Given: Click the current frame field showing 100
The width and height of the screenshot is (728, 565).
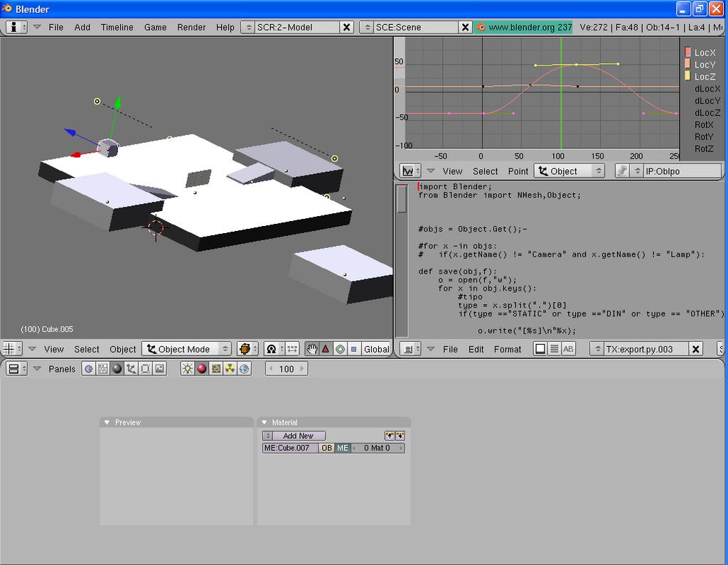Looking at the screenshot, I should click(287, 369).
